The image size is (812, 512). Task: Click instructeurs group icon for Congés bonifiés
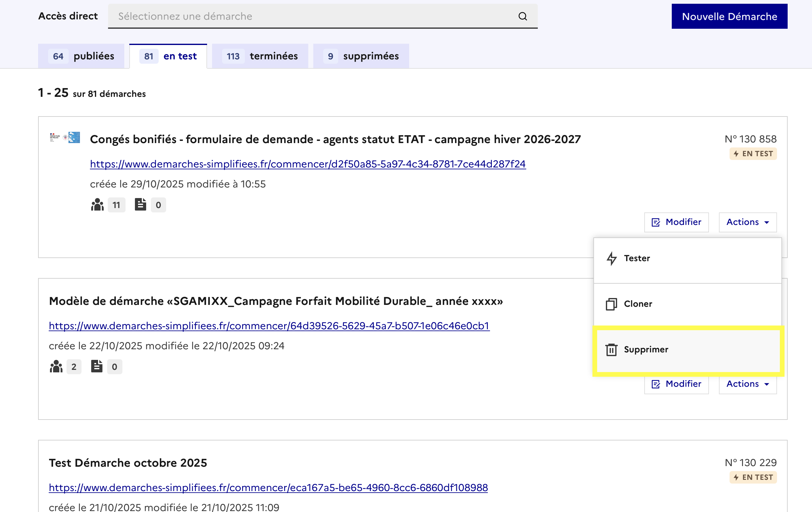coord(97,205)
